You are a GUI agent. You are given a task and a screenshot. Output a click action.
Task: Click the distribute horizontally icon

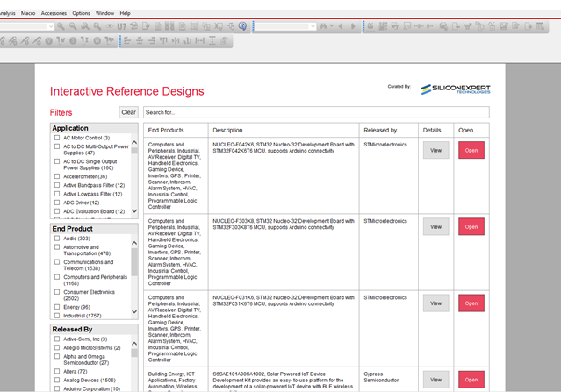(199, 40)
